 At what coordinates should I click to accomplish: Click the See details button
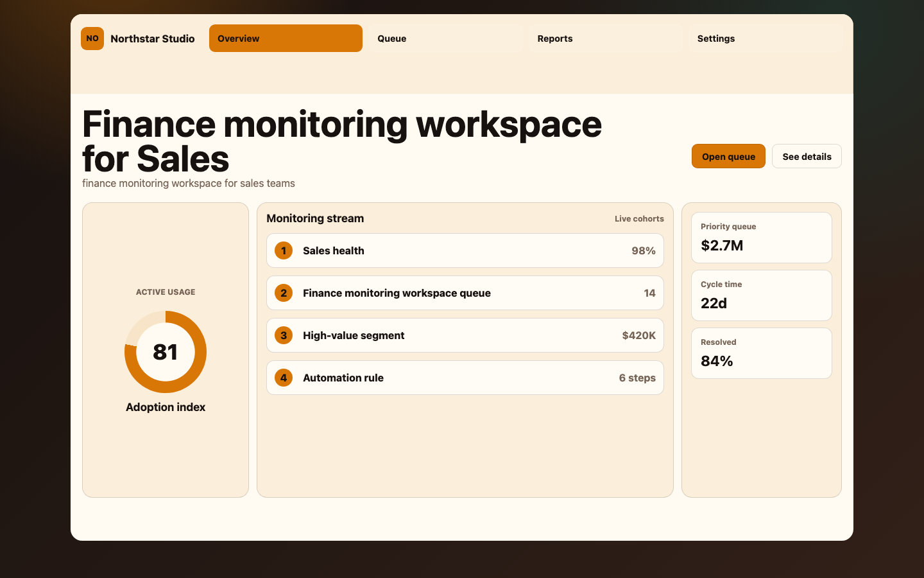pos(807,156)
